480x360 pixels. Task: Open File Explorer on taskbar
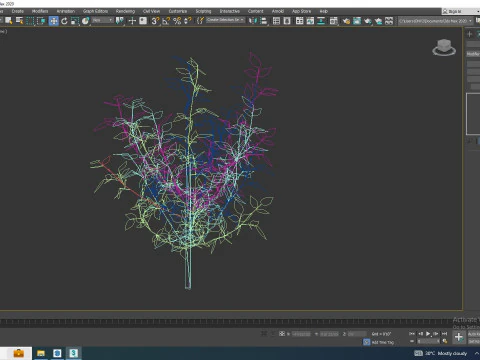click(x=41, y=353)
